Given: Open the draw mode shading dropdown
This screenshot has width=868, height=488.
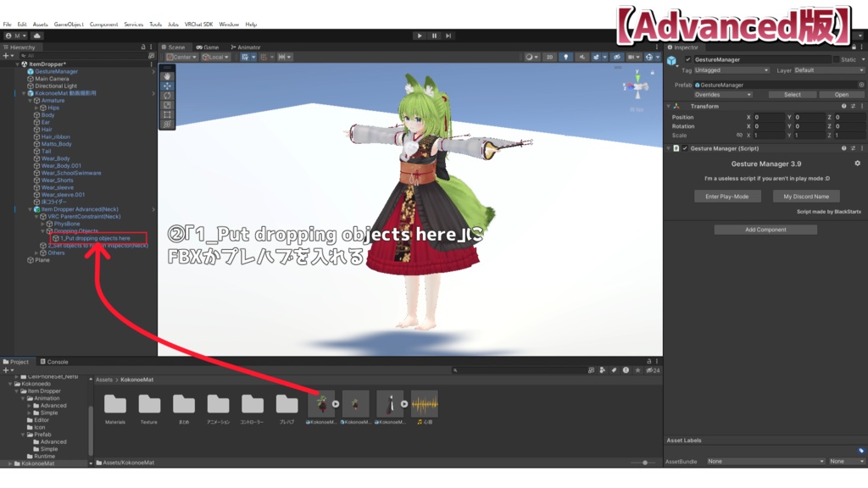Looking at the screenshot, I should (x=531, y=57).
